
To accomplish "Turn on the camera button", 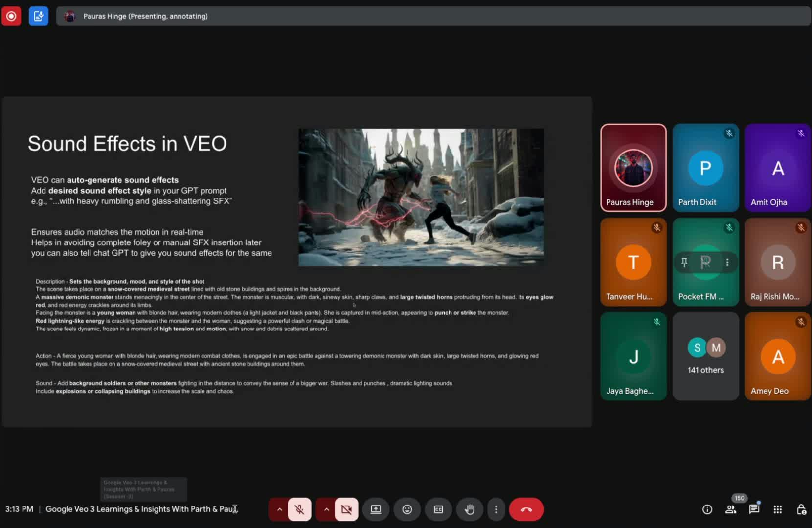I will coord(346,509).
